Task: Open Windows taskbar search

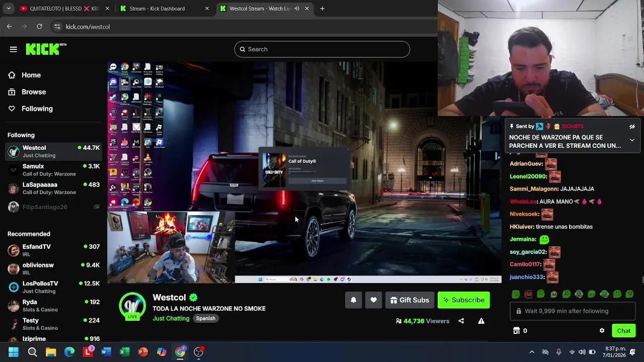Action: (x=32, y=352)
